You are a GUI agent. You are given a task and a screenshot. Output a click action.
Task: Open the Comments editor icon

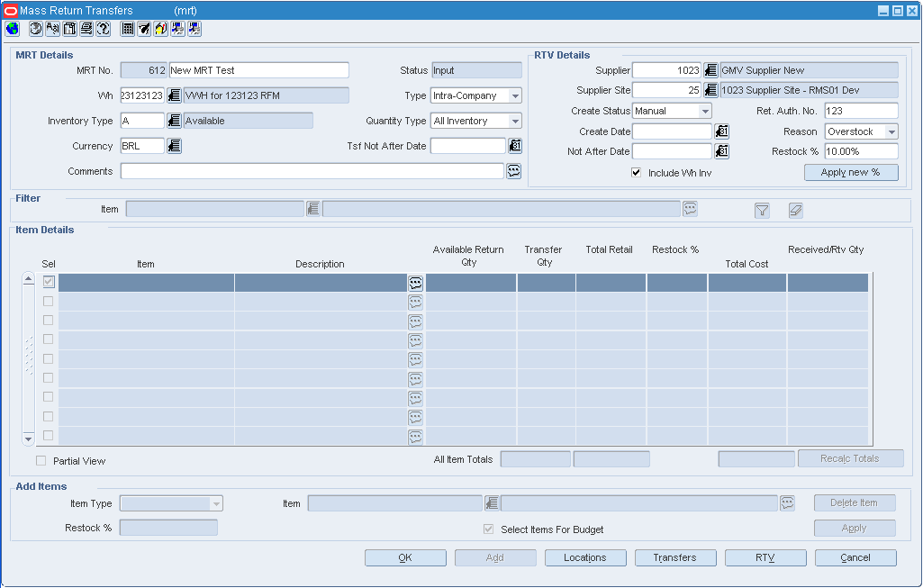click(x=513, y=171)
